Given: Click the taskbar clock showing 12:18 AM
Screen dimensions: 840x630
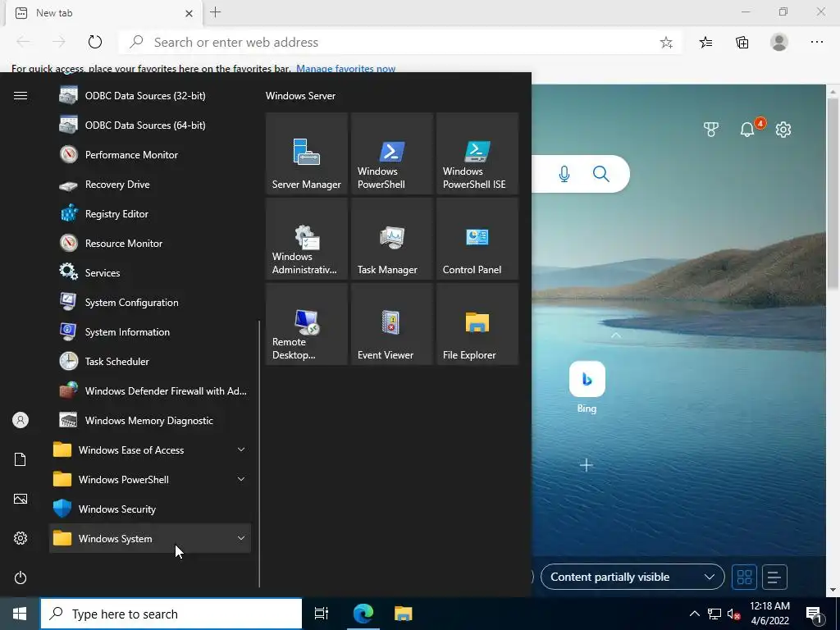Looking at the screenshot, I should coord(769,614).
